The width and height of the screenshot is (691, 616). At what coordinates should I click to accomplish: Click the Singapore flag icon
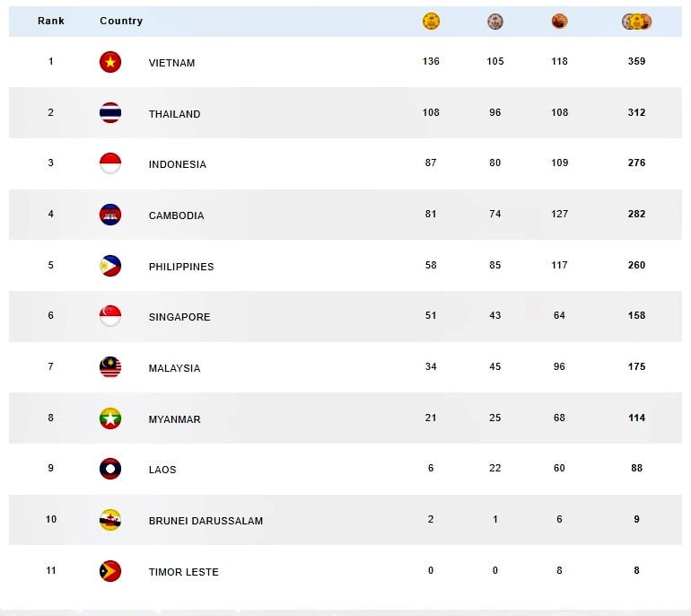click(110, 316)
